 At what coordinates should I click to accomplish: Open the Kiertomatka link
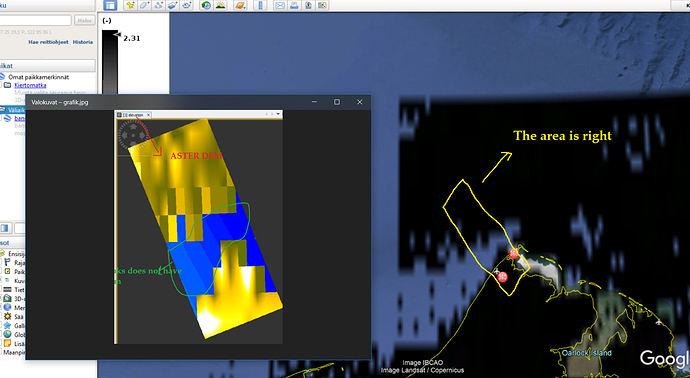click(30, 85)
